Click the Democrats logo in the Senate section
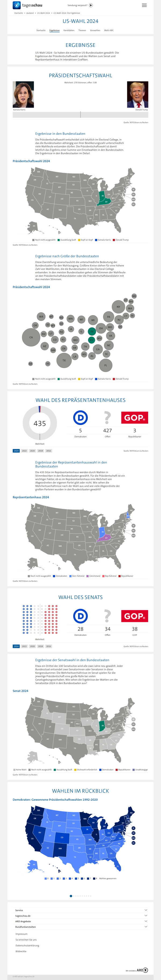 80,616
